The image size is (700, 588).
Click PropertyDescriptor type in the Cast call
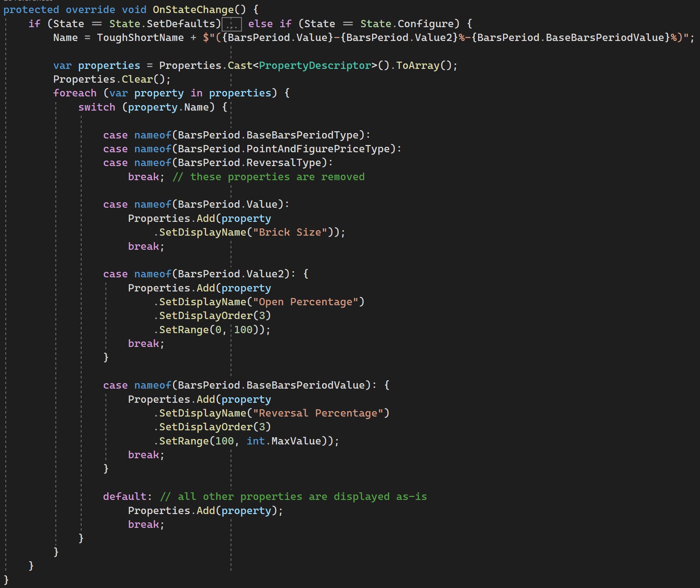315,66
